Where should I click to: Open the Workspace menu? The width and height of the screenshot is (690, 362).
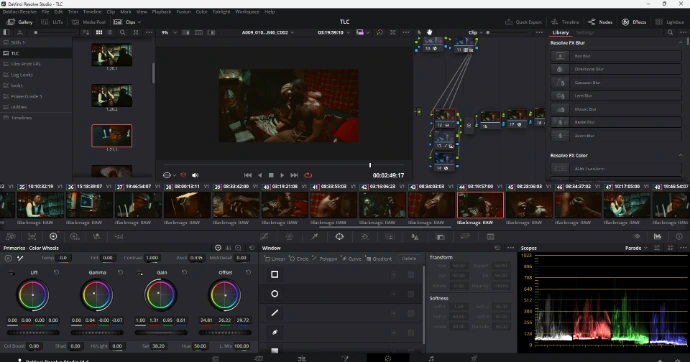pos(247,12)
